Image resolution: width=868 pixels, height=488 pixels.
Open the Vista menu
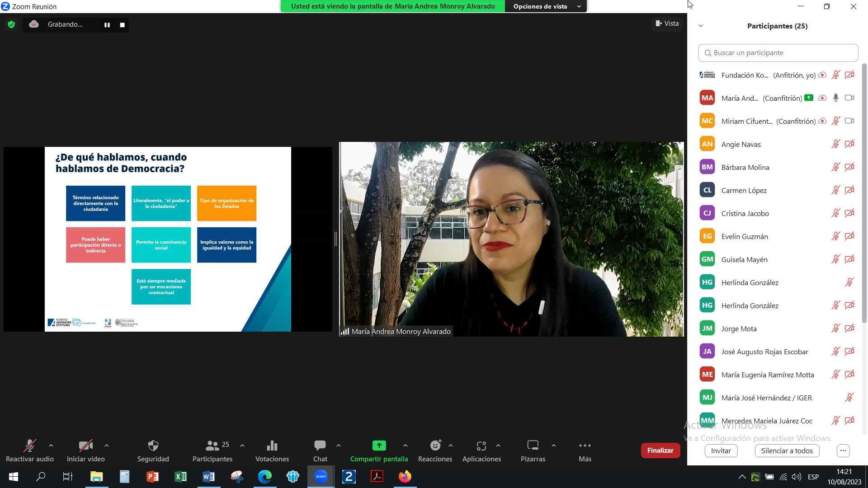(x=667, y=23)
